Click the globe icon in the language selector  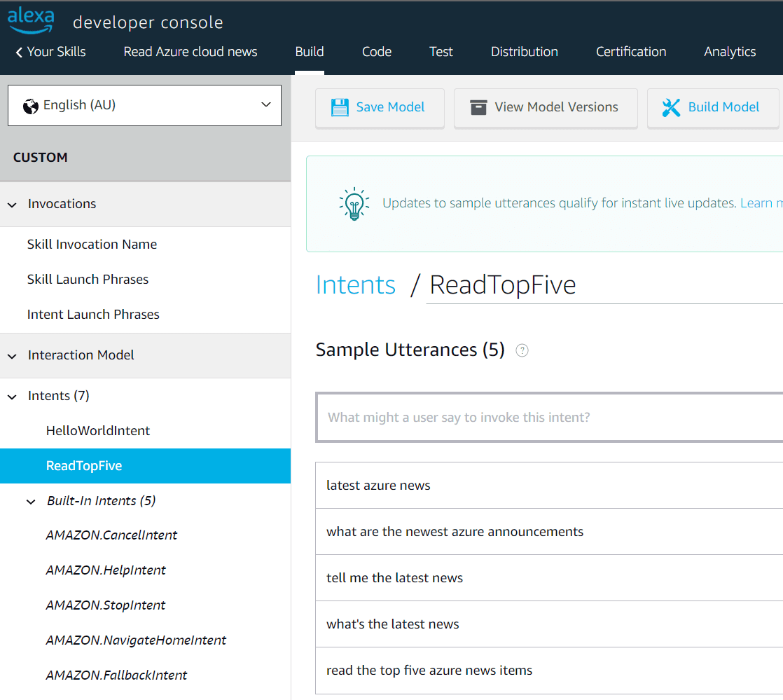point(31,106)
